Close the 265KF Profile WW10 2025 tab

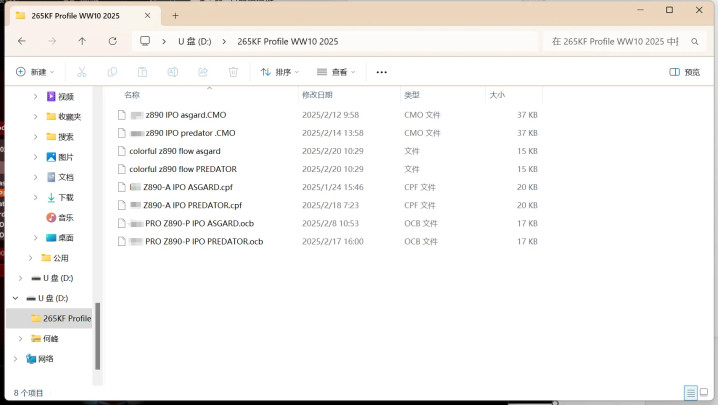pyautogui.click(x=147, y=16)
